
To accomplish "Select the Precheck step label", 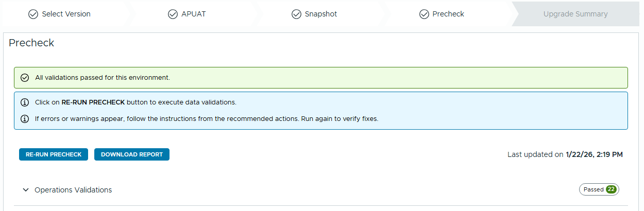I will pos(448,14).
